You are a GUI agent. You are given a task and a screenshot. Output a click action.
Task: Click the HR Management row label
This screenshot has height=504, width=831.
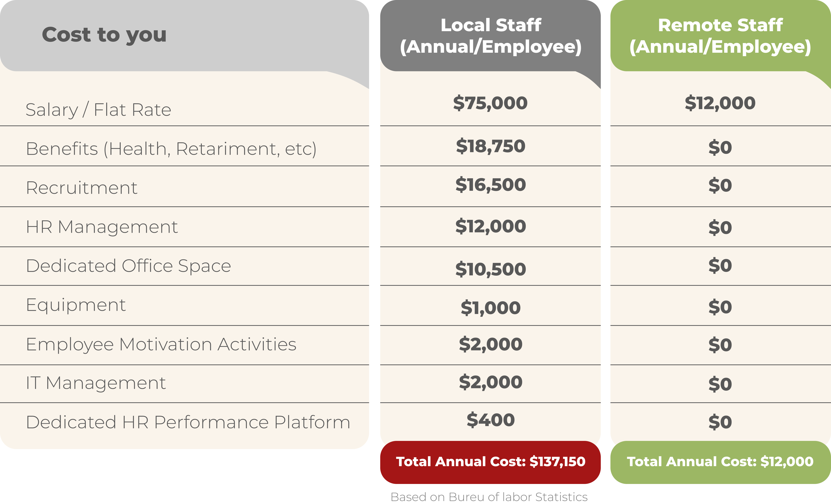pyautogui.click(x=102, y=227)
